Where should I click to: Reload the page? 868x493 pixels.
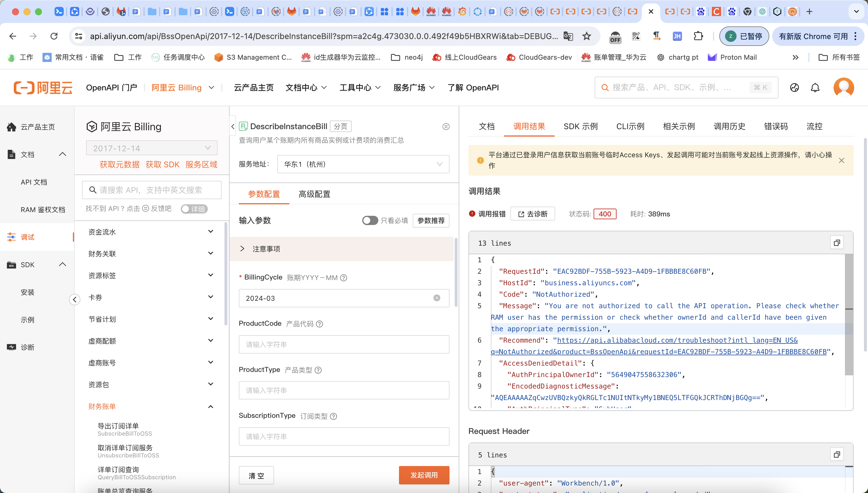click(54, 36)
